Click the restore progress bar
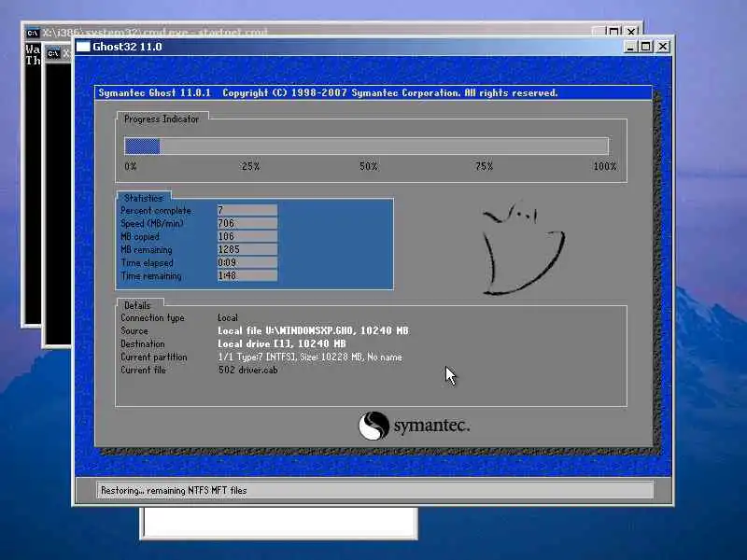Viewport: 747px width, 560px height. pyautogui.click(x=366, y=146)
